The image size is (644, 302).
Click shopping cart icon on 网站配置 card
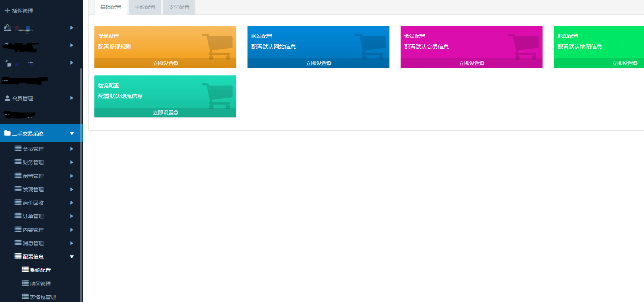[x=370, y=47]
